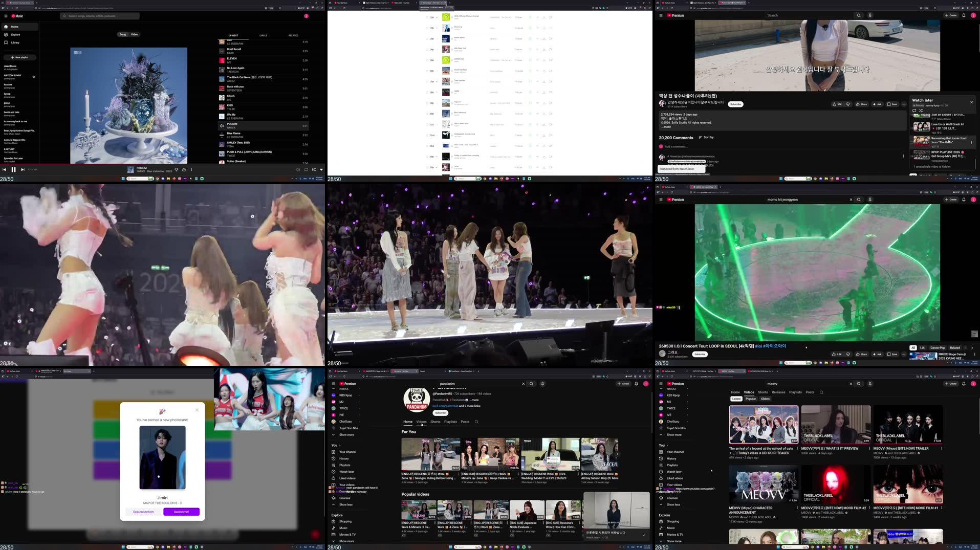Viewport: 980px width, 550px height.
Task: Switch to Video mode in YouTube Music
Action: 135,35
